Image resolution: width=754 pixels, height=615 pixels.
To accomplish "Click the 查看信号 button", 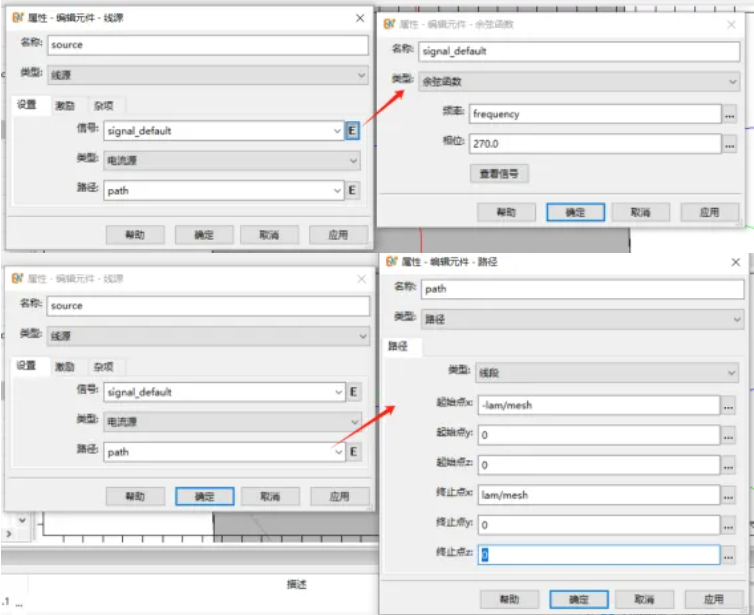I will pos(499,174).
